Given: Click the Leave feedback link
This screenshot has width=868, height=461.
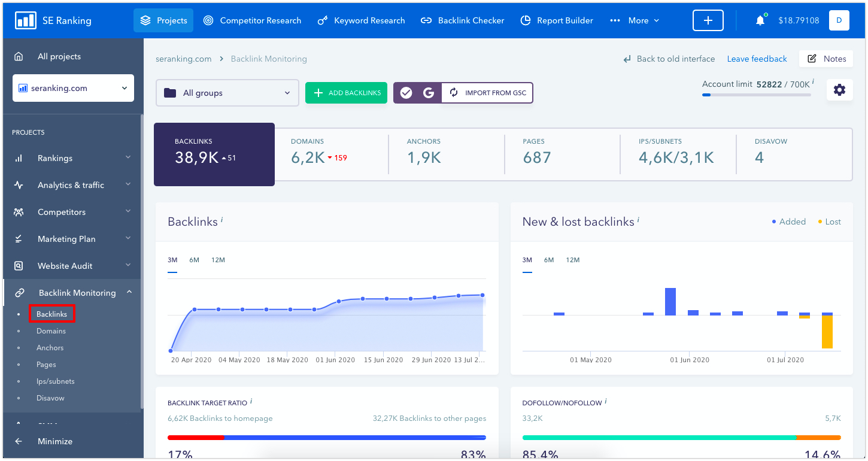Looking at the screenshot, I should pos(757,59).
